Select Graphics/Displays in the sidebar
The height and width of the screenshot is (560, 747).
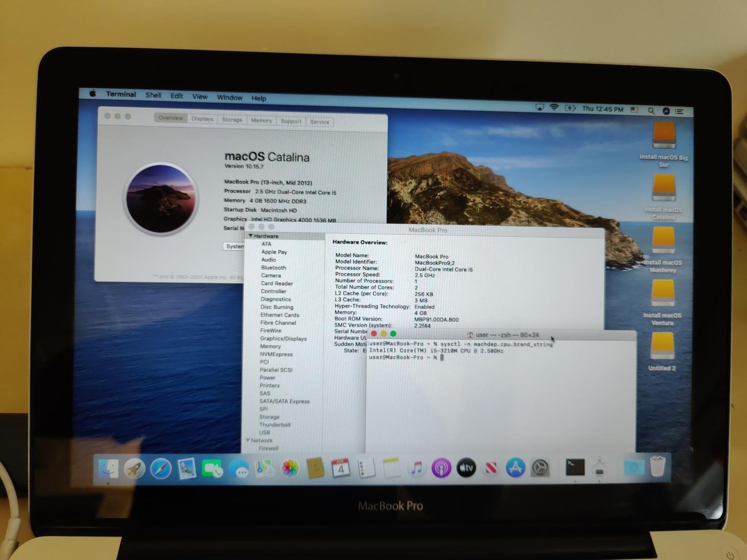[x=283, y=339]
